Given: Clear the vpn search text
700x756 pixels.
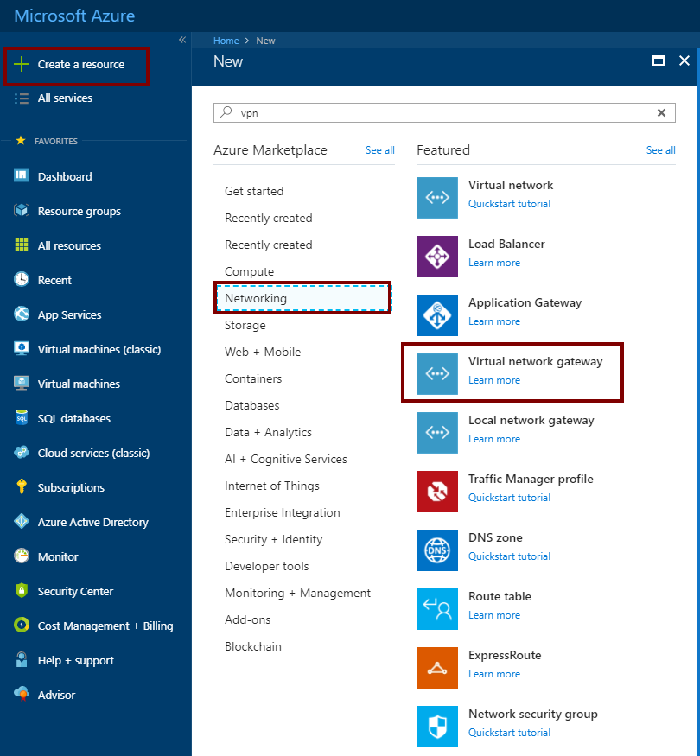Looking at the screenshot, I should click(661, 112).
